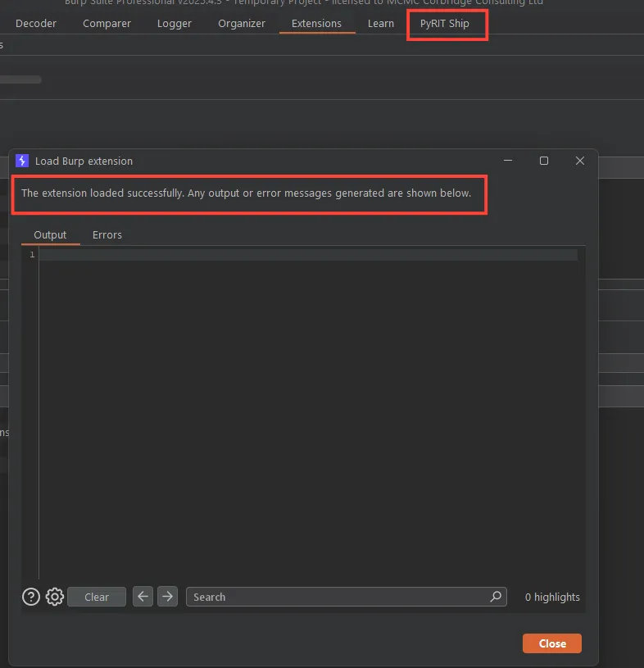644x668 pixels.
Task: Open the Organizer tab
Action: click(x=242, y=24)
